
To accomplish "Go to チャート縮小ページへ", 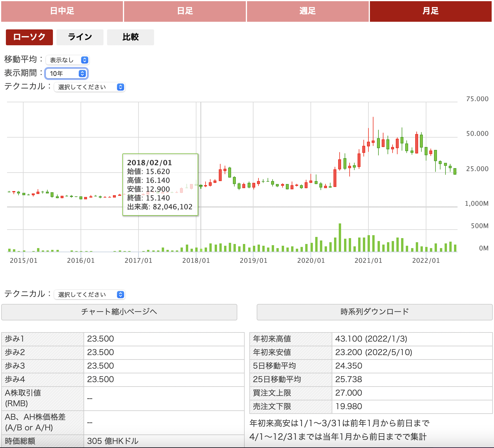I will click(119, 312).
